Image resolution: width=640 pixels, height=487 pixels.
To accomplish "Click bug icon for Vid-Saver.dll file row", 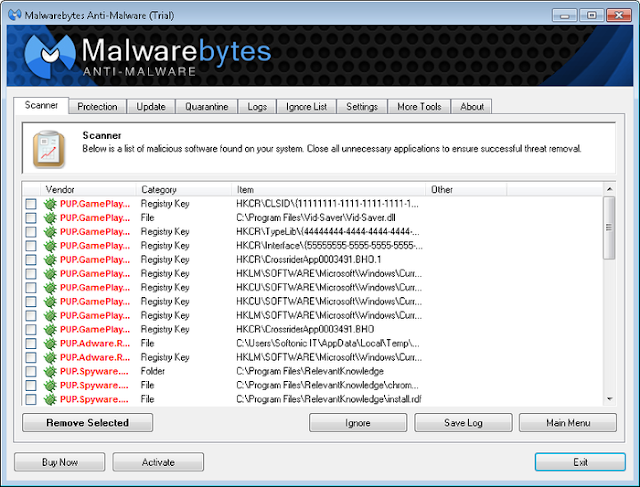I will tap(50, 218).
